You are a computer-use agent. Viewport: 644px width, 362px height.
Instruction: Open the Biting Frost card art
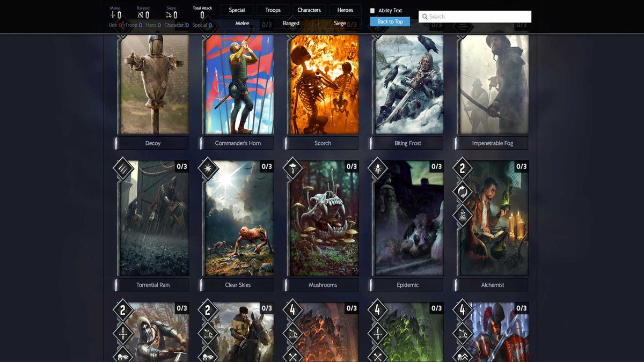(x=408, y=84)
